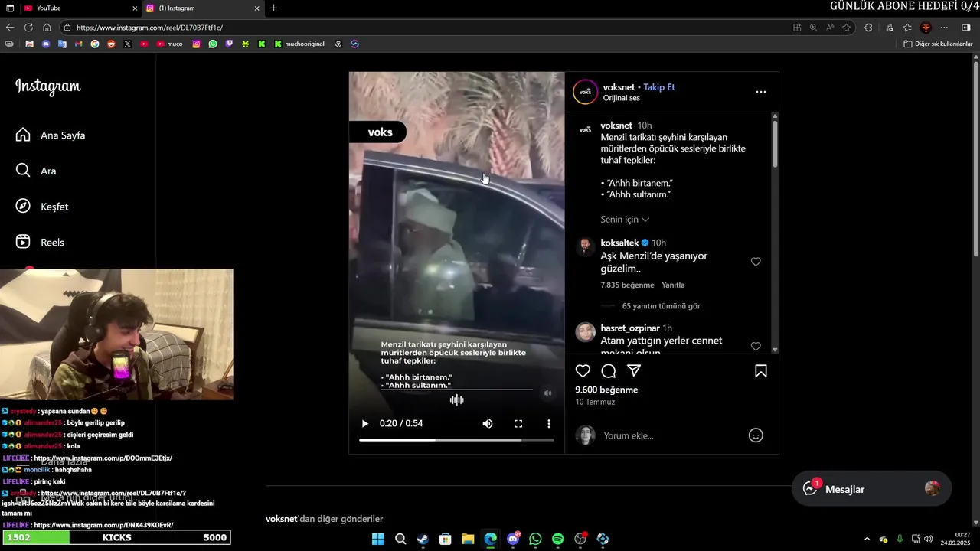Reply to koksaltek via Yanıtla
The width and height of the screenshot is (980, 551).
[x=673, y=285]
